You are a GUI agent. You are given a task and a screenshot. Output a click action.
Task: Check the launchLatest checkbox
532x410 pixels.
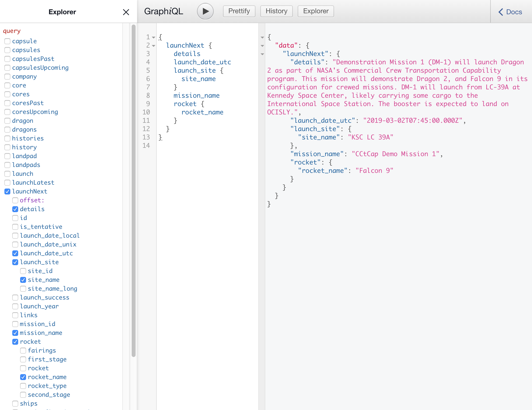pos(7,183)
